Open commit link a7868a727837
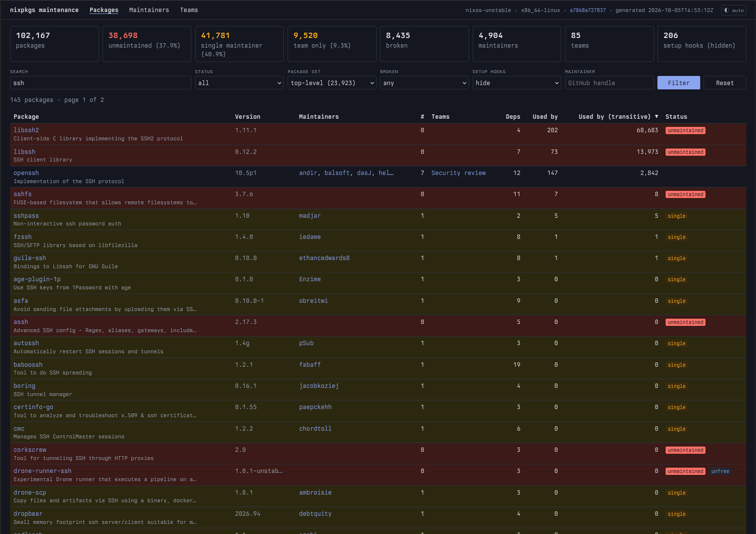Viewport: 756px width, 534px height. pyautogui.click(x=588, y=10)
